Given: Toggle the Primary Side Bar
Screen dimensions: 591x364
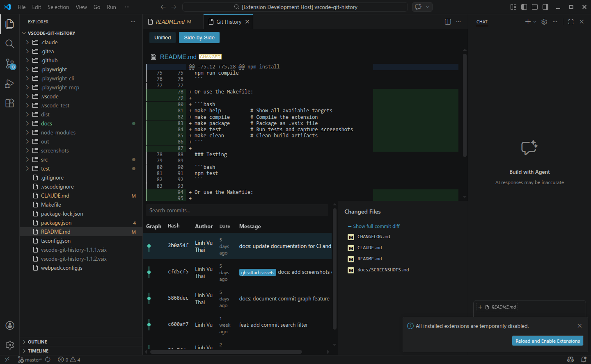Looking at the screenshot, I should [x=524, y=7].
